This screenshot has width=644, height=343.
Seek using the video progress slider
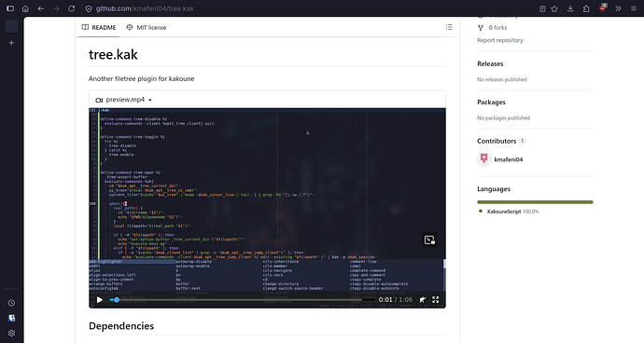click(x=242, y=300)
